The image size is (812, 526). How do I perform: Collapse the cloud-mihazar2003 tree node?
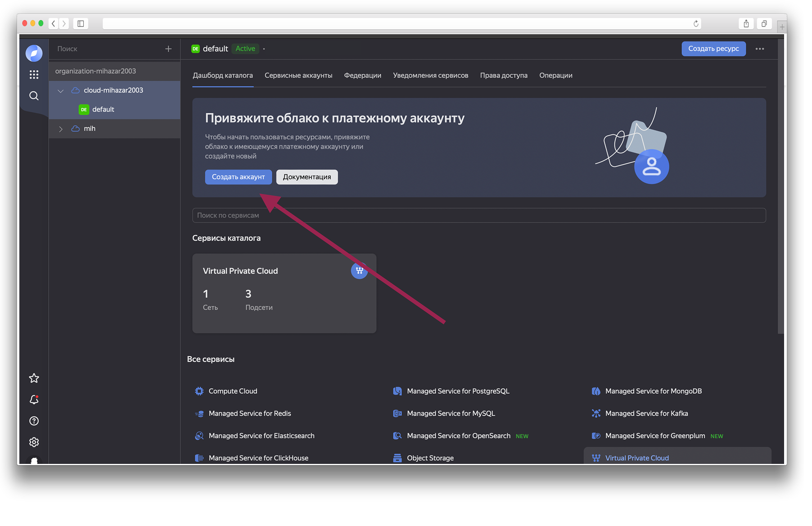(61, 91)
